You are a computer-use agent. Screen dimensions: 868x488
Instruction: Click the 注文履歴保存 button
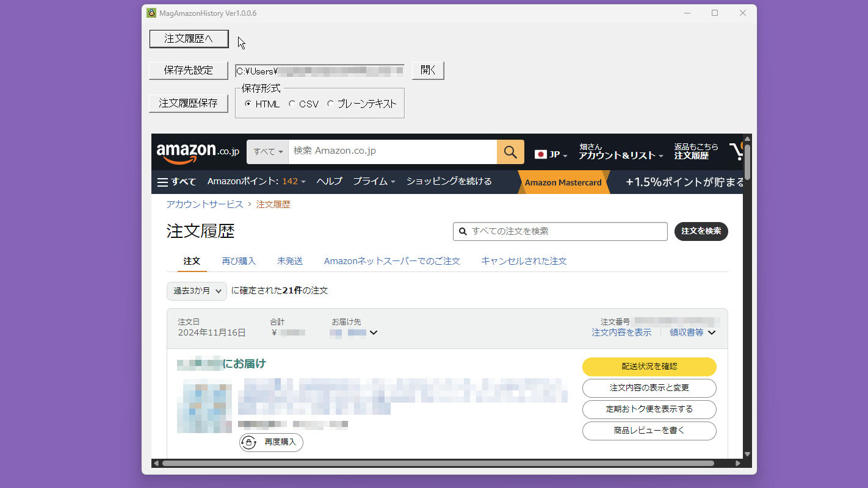[189, 103]
